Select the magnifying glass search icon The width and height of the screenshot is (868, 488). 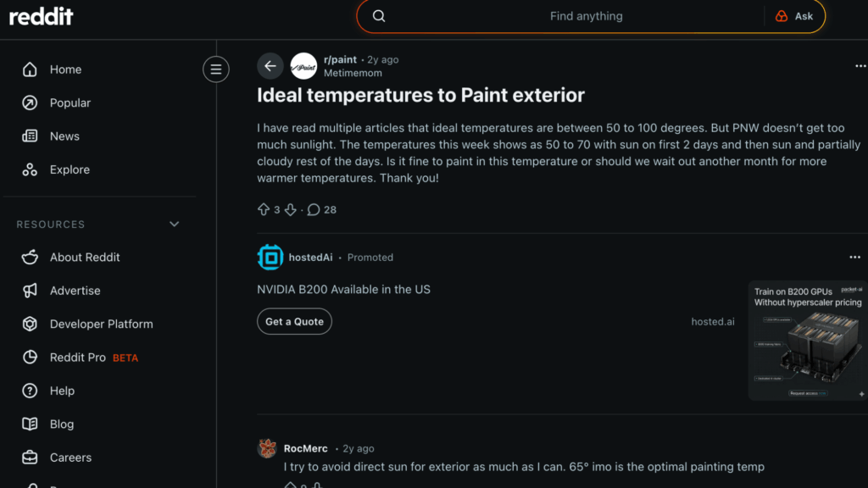(x=378, y=15)
